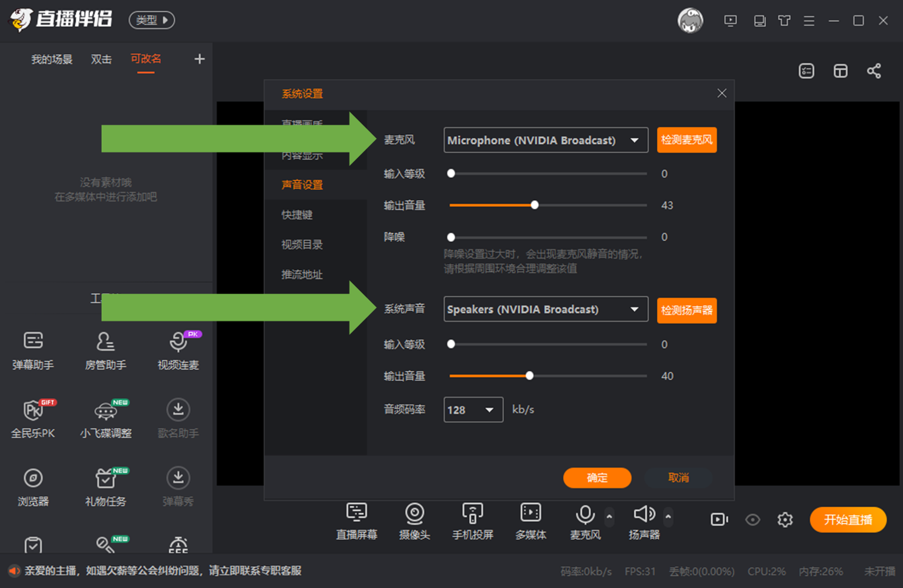Select the 摄像头 camera tool
The width and height of the screenshot is (903, 588).
coord(414,520)
